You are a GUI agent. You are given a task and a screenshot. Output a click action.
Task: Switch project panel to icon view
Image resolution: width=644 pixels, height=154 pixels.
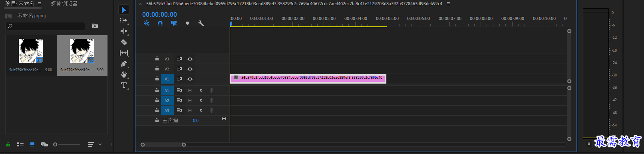click(32, 144)
